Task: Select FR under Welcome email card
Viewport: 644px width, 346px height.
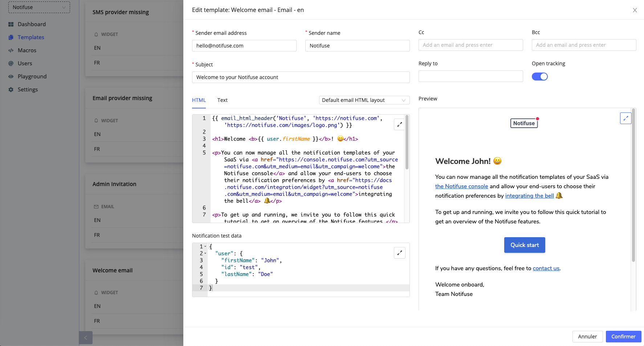Action: (97, 321)
